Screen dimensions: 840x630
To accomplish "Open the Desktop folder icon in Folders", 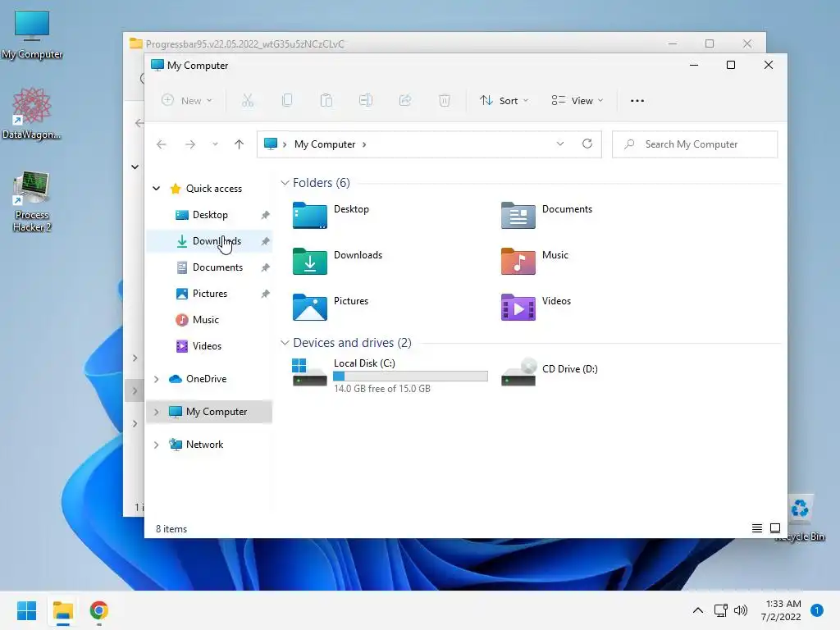I will tap(309, 216).
